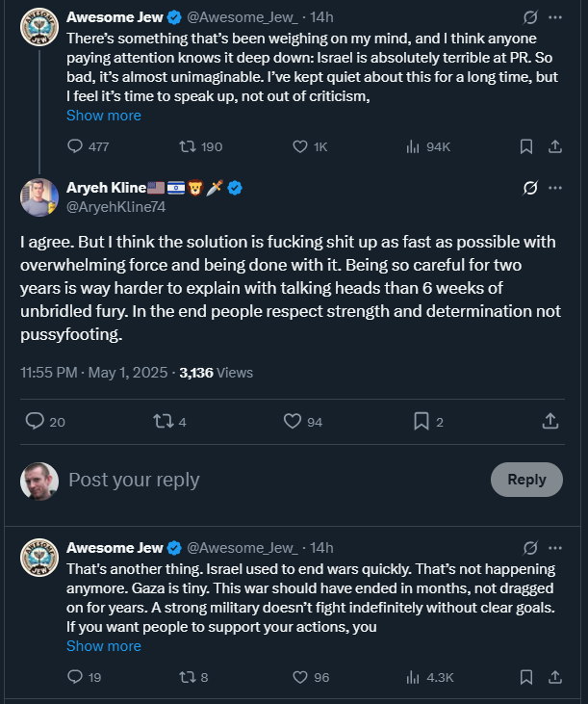
Task: Expand the first tweet with Show more
Action: pos(103,116)
